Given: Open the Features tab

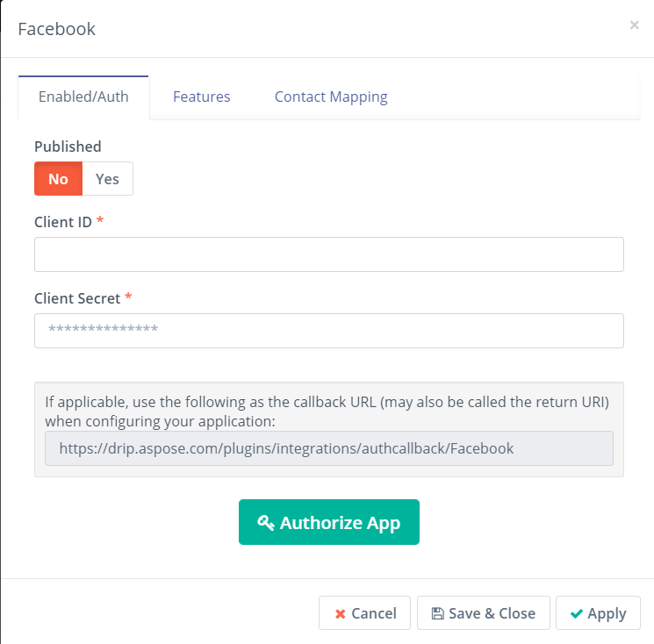Looking at the screenshot, I should pos(201,97).
